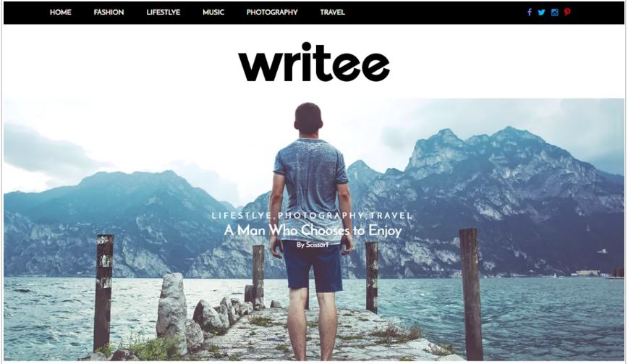Open post 'A Man Who Chooses to Enjoy'

click(313, 230)
